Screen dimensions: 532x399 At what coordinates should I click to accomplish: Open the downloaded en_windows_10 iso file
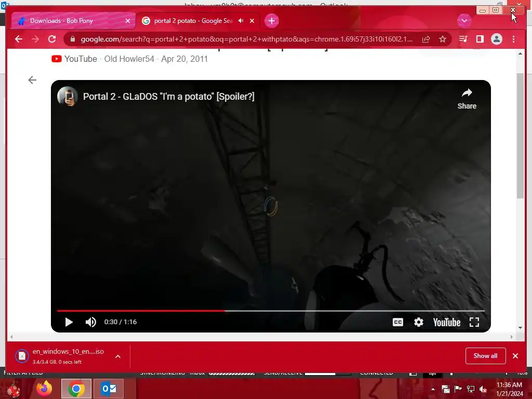59,356
